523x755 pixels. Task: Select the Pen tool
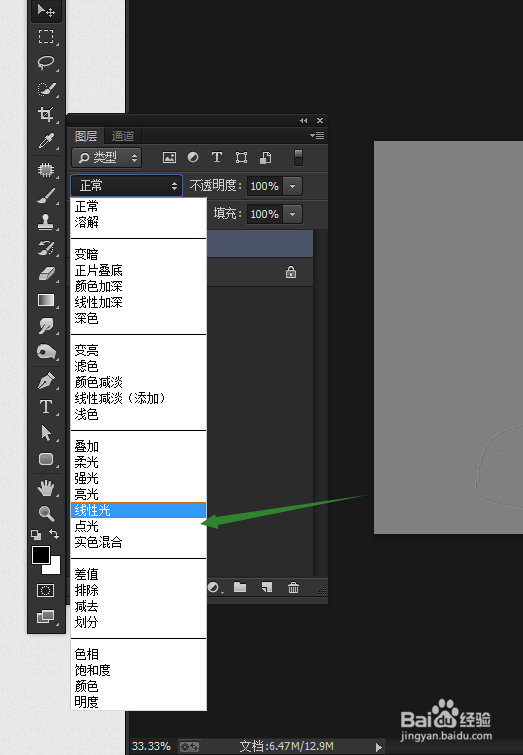(46, 381)
